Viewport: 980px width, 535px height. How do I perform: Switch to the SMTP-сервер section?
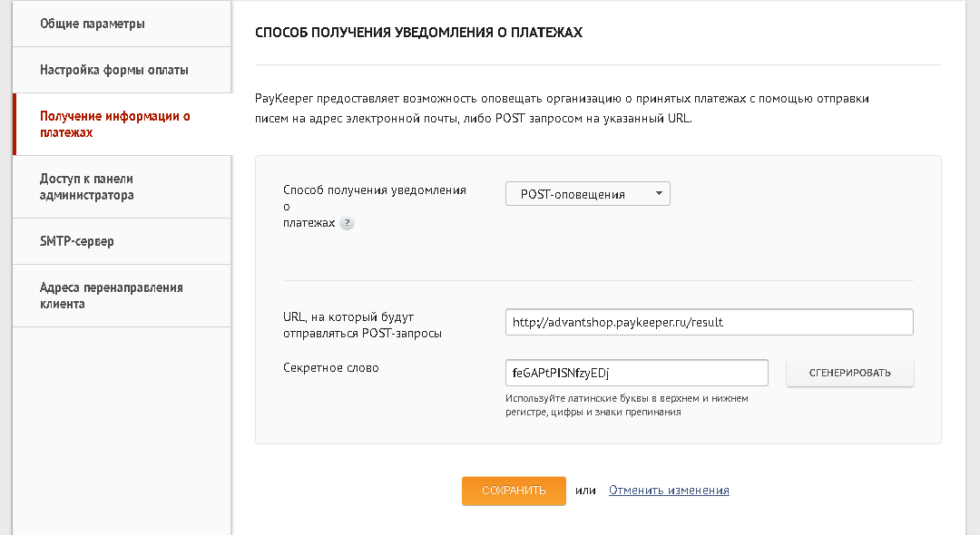(77, 241)
